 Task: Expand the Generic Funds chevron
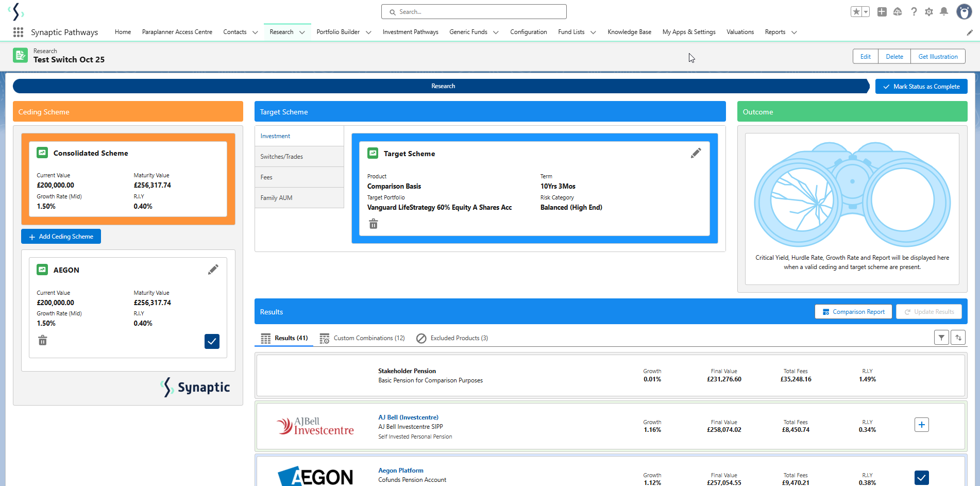click(496, 32)
